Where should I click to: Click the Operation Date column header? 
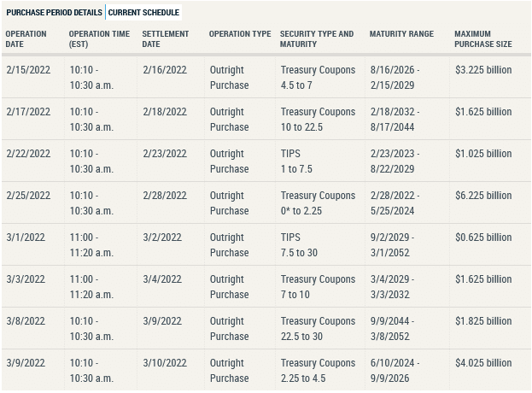(27, 38)
